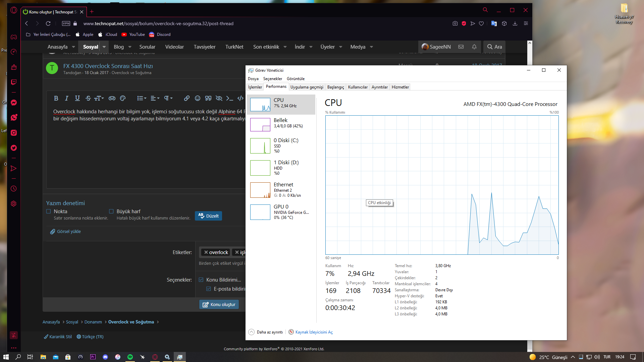The height and width of the screenshot is (362, 644).
Task: Click the italic formatting icon
Action: click(x=66, y=98)
